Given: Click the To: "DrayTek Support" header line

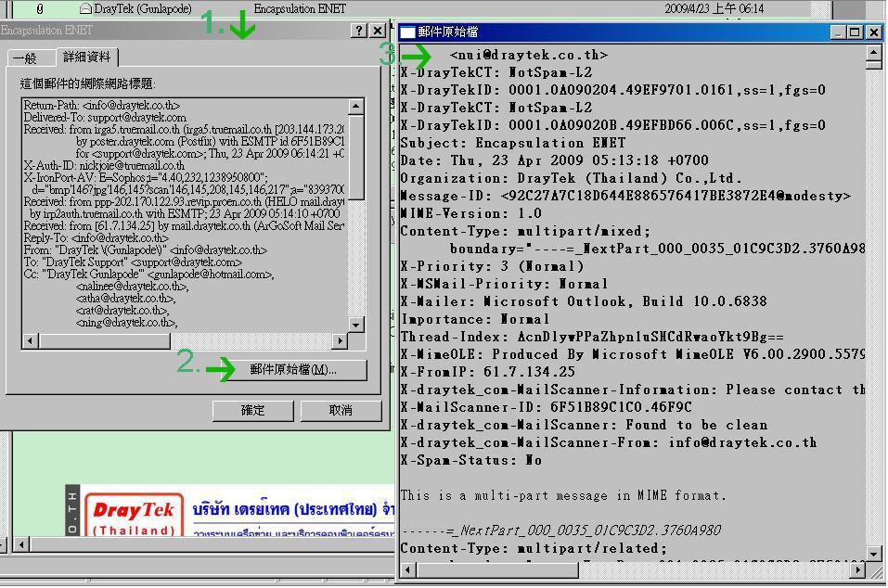Looking at the screenshot, I should tap(133, 262).
